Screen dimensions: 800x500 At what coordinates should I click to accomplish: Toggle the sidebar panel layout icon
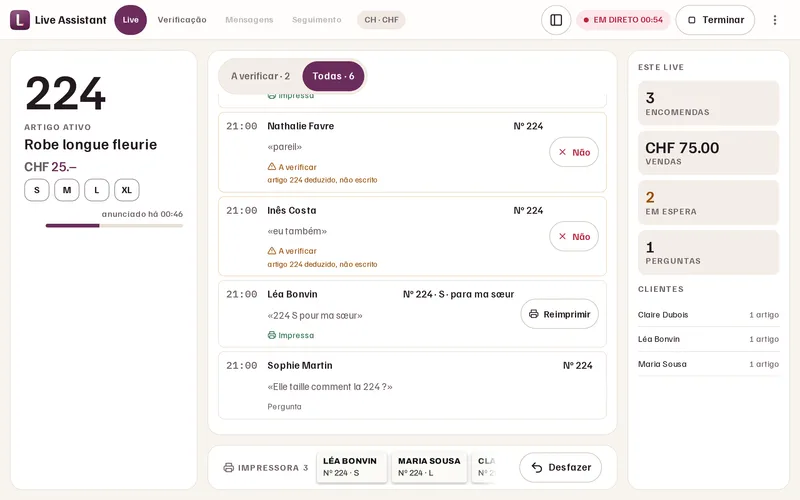pos(556,20)
